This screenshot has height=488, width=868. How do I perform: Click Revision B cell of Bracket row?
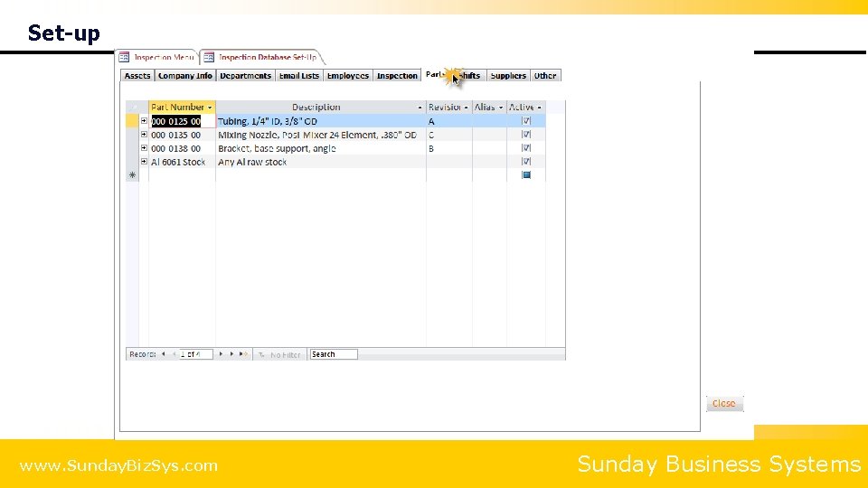(x=449, y=148)
